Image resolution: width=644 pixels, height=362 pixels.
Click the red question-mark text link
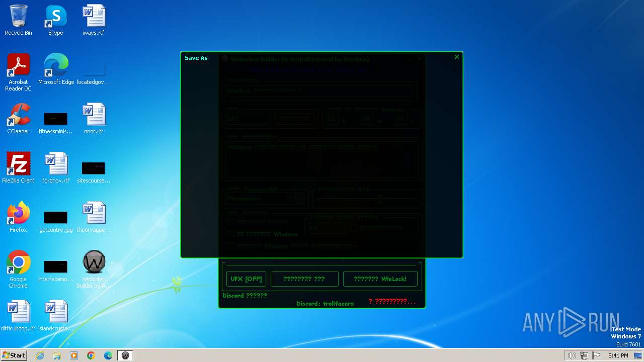[392, 301]
